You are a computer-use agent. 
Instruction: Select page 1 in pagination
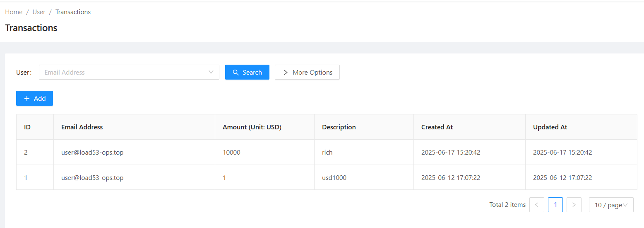(x=555, y=205)
